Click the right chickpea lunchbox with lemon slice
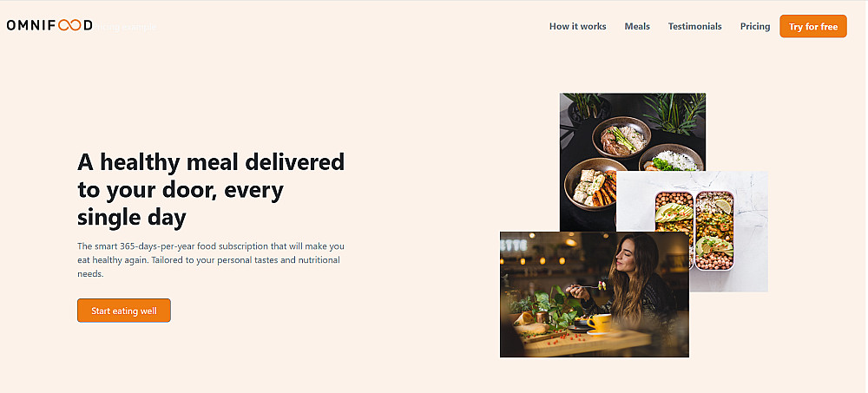The height and width of the screenshot is (393, 868). click(x=714, y=230)
